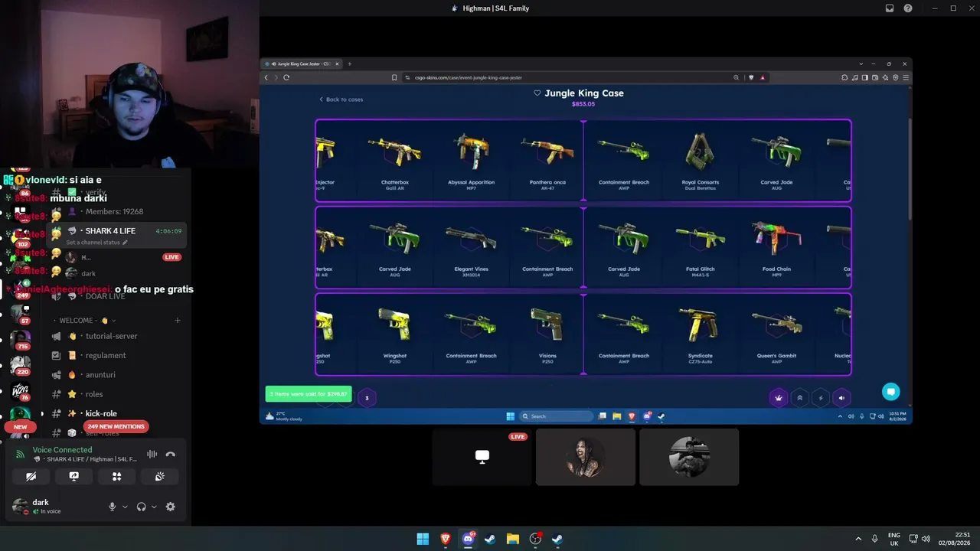Open Discord from the taskbar
Screen dimensions: 980x551
tap(468, 539)
